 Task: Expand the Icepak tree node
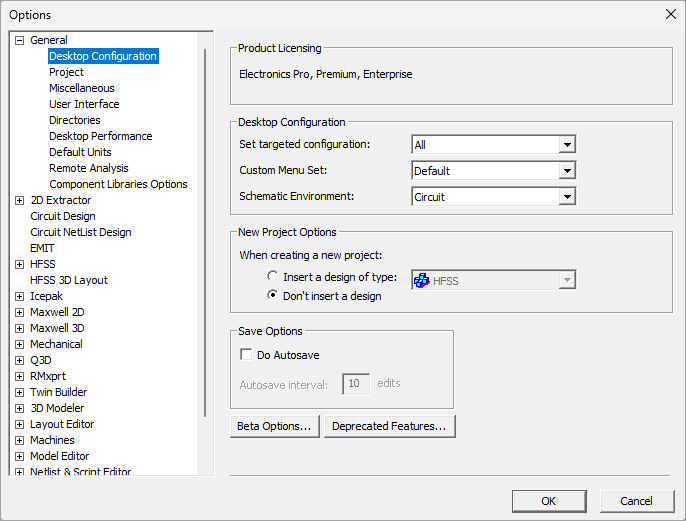coord(19,297)
